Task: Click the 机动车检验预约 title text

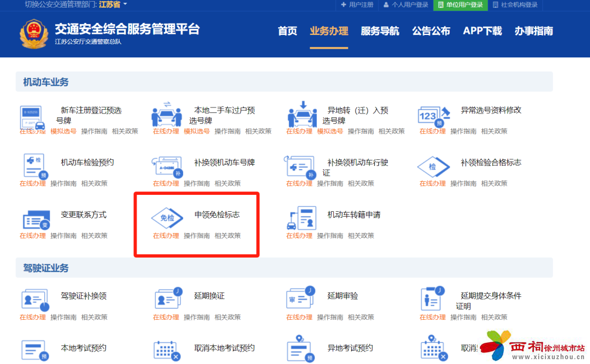Action: [x=87, y=163]
